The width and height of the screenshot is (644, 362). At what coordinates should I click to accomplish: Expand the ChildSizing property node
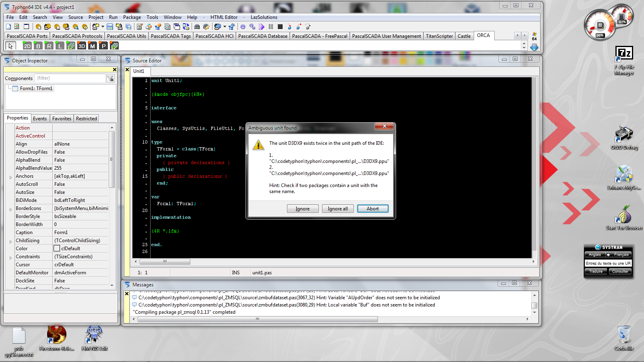[10, 241]
